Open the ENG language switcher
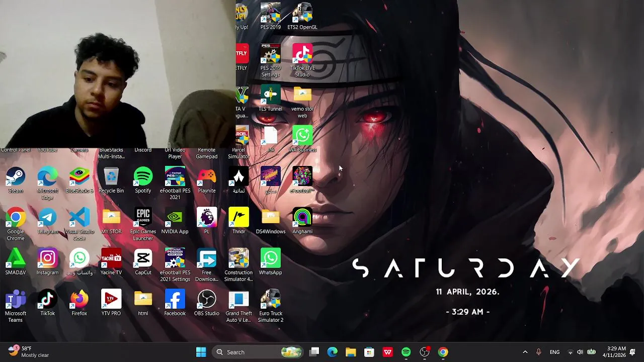Screen dimensions: 644x362 [x=554, y=352]
